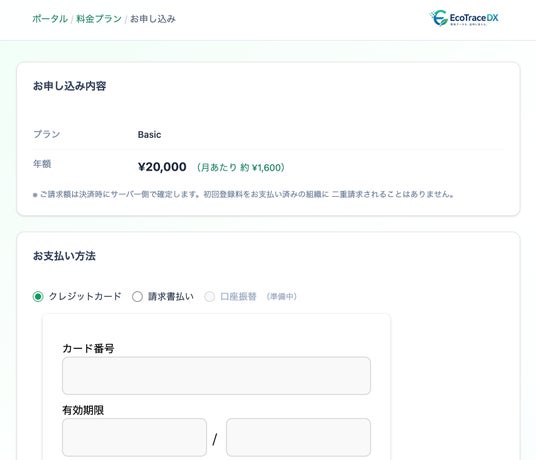Viewport: 536px width, 460px height.
Task: Click the 有効期限 field label
Action: click(83, 410)
